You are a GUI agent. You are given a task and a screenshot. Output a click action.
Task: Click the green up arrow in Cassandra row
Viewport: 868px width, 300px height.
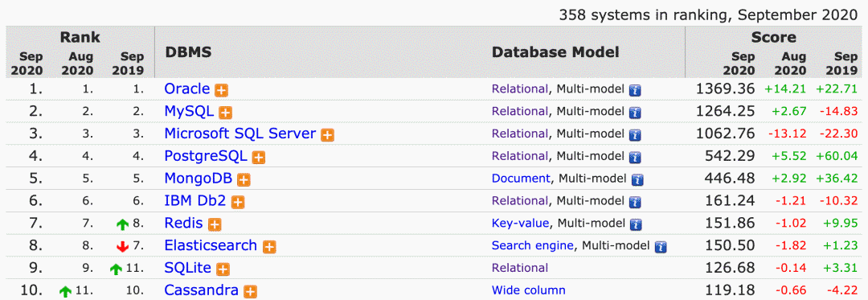click(x=65, y=292)
